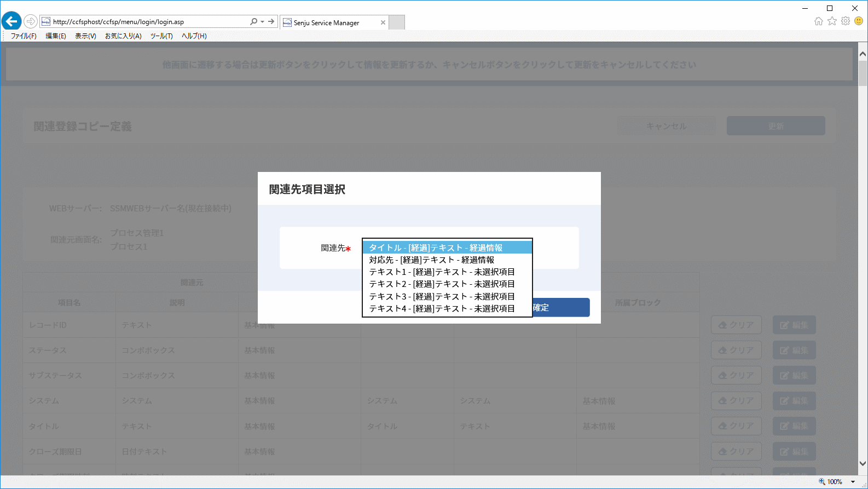Open the お気に入り(A) menu
Screen dimensions: 868x489
click(123, 36)
